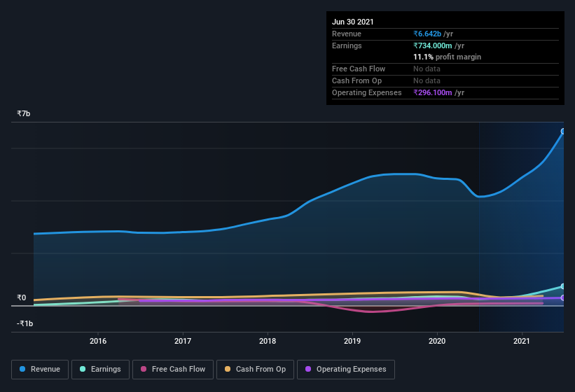Click the 2018 x-axis label

pos(268,341)
